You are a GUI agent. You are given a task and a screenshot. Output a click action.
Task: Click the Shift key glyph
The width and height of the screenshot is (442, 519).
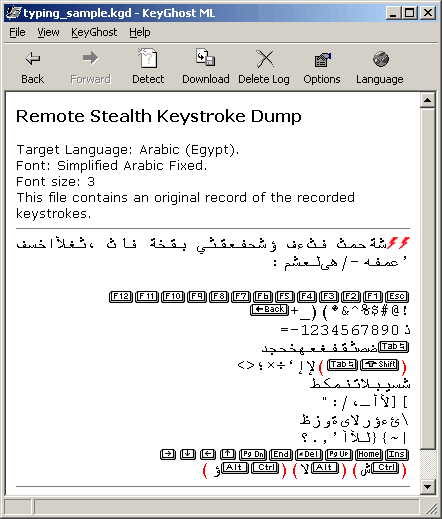click(380, 365)
